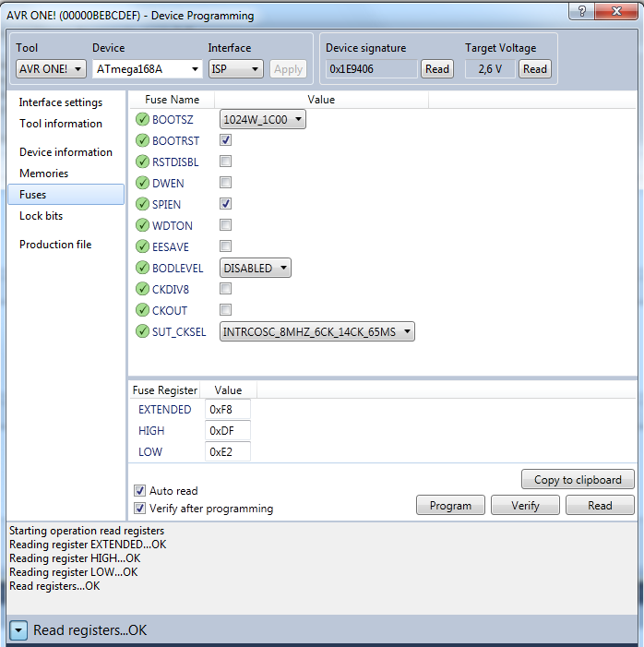
Task: Click the Fuse Register column header
Action: pos(165,389)
